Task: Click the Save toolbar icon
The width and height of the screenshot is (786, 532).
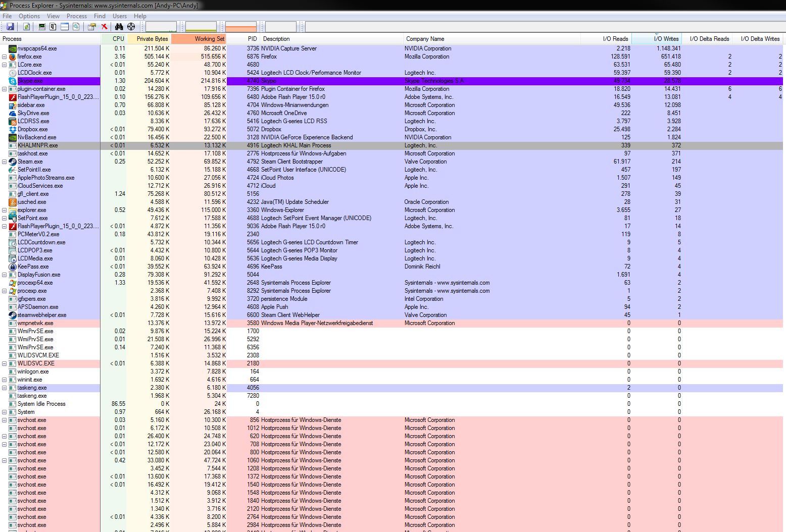Action: point(10,27)
